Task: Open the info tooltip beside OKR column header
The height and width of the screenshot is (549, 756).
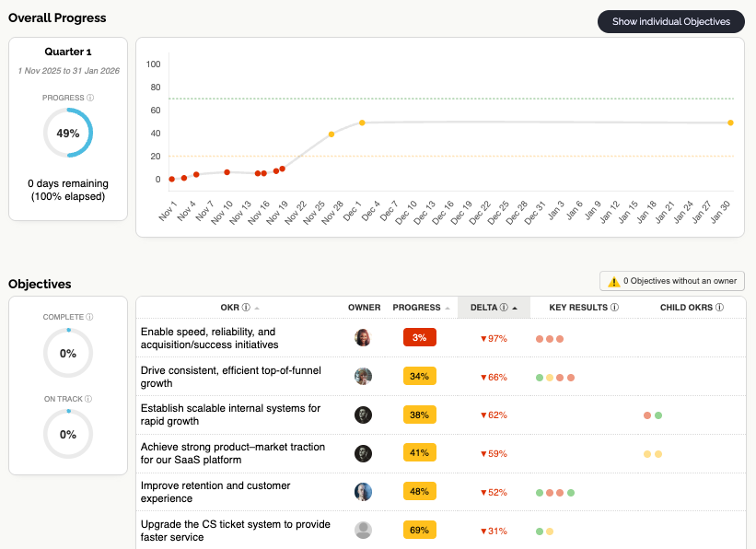Action: coord(244,305)
